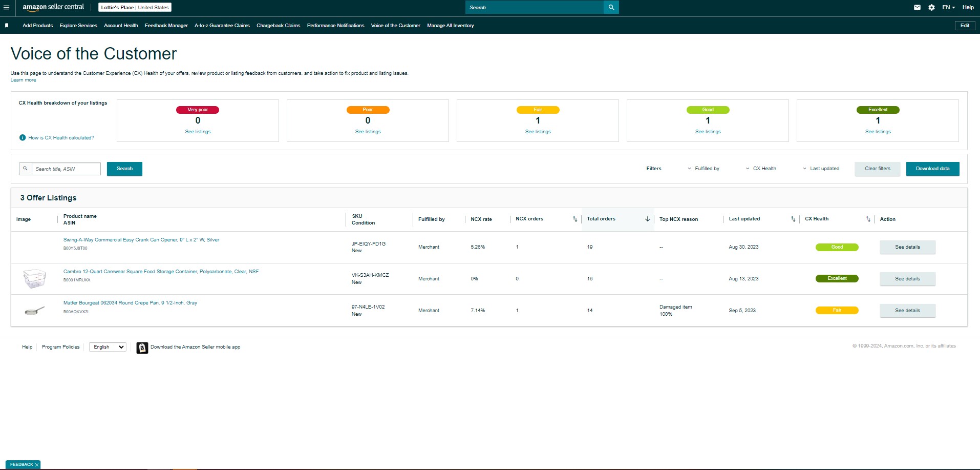Click the magnifier icon in listing search box

point(25,169)
